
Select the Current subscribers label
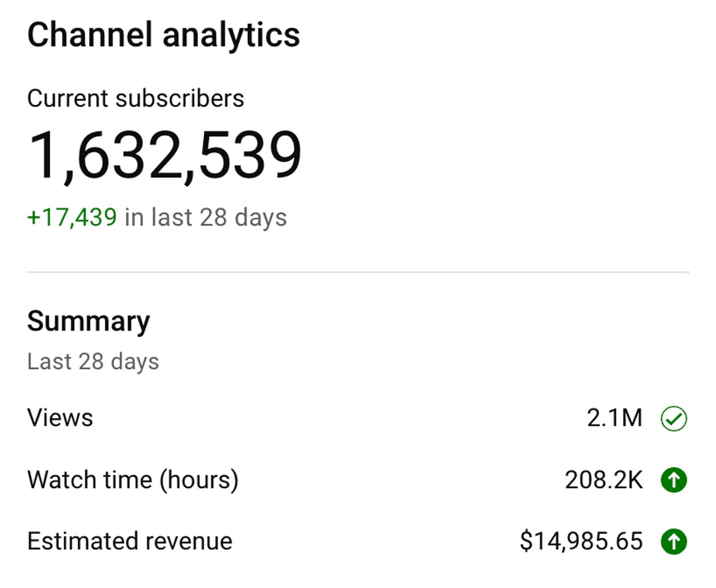click(135, 98)
